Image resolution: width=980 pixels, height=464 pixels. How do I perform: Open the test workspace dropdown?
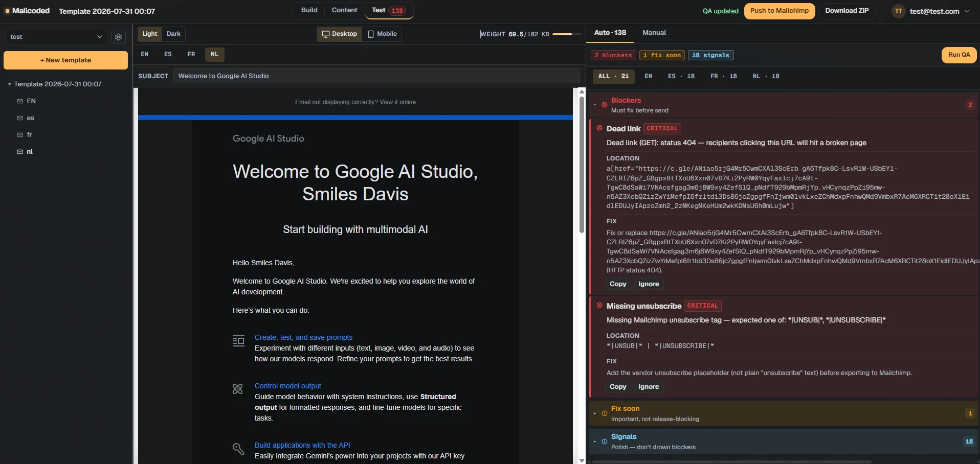click(56, 37)
